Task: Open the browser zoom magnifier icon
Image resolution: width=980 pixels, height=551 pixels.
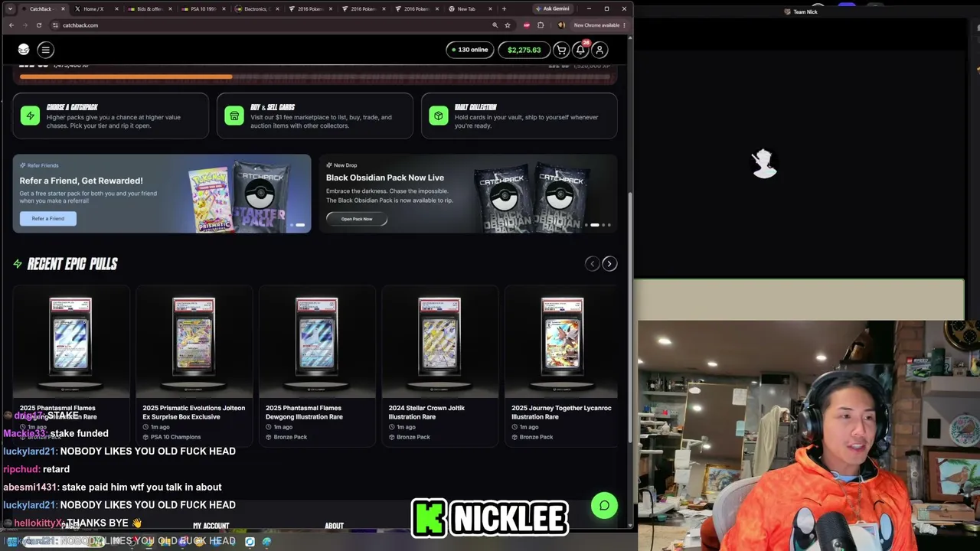Action: click(495, 25)
